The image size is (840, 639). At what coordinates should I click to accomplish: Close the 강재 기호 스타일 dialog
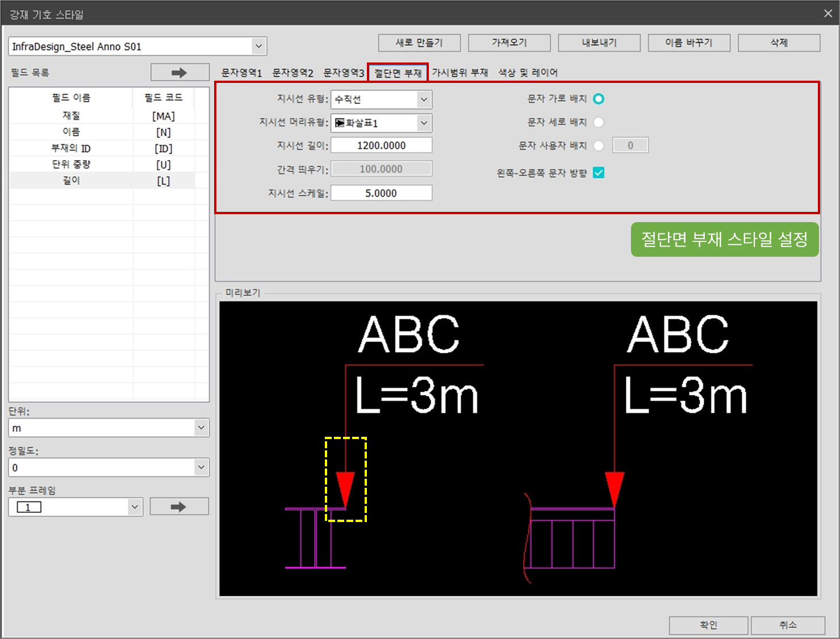click(x=828, y=14)
